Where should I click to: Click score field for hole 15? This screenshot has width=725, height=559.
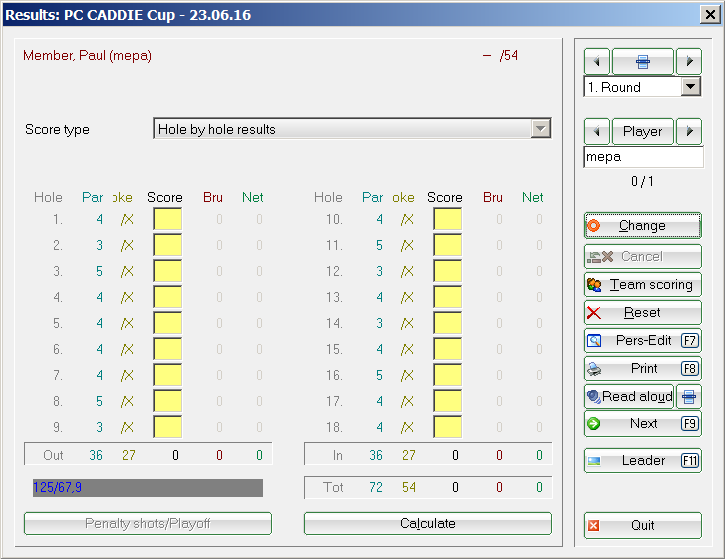tap(448, 349)
